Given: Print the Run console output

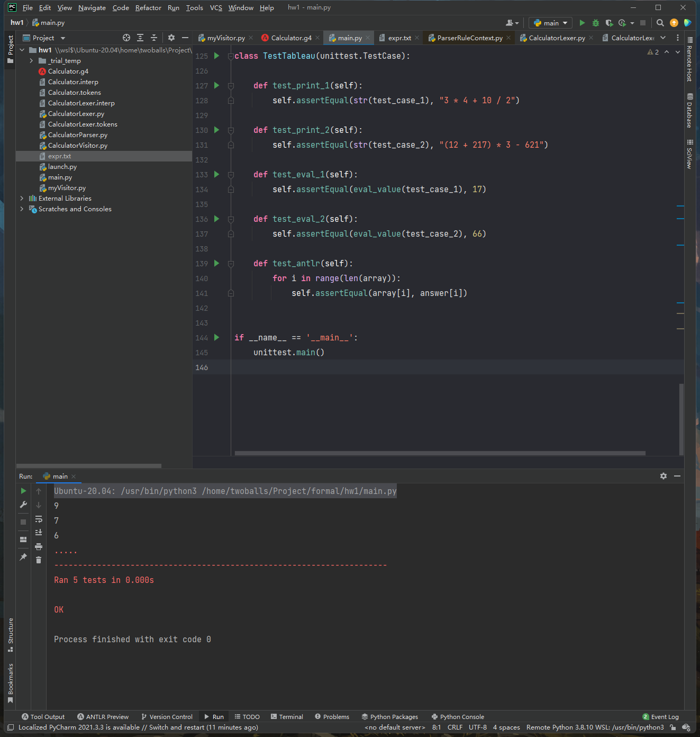Looking at the screenshot, I should pos(39,546).
